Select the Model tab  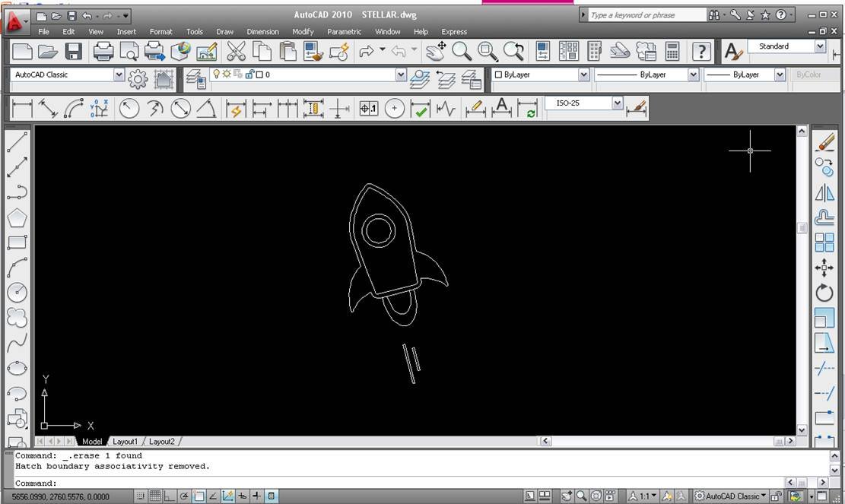[x=91, y=442]
